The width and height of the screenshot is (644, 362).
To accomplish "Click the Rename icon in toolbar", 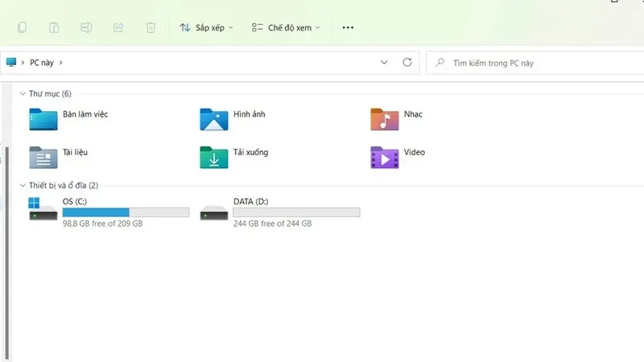I will coord(86,27).
